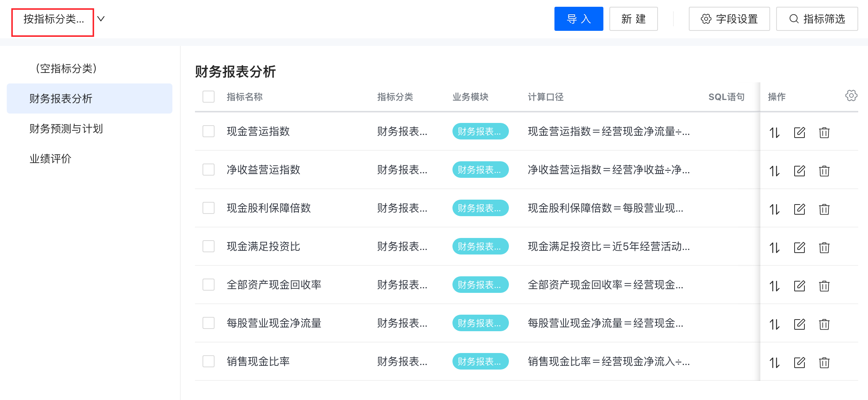Click the 业务模块 column header
Screen dimensions: 868x400
click(x=471, y=97)
